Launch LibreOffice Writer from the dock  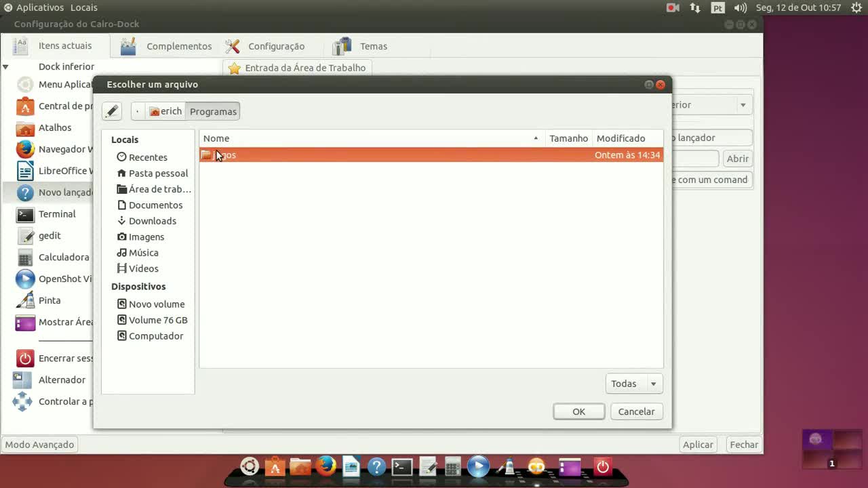(x=351, y=467)
